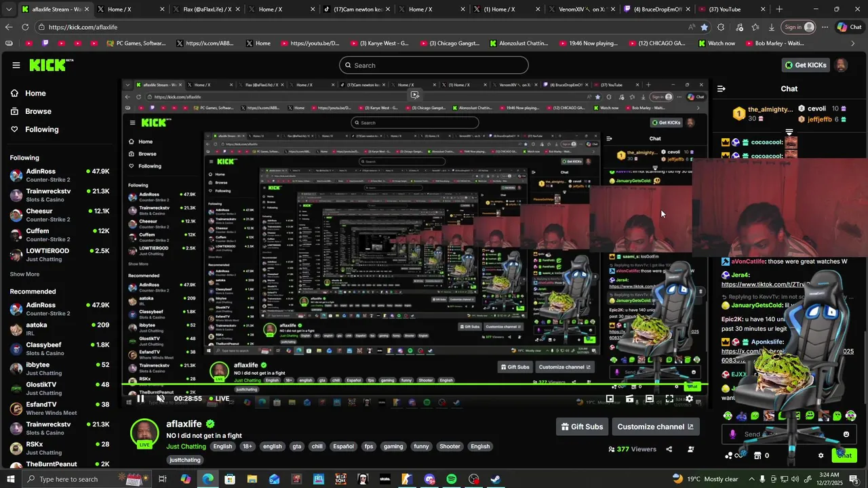Open a new browser tab
The height and width of the screenshot is (488, 868).
click(x=779, y=9)
